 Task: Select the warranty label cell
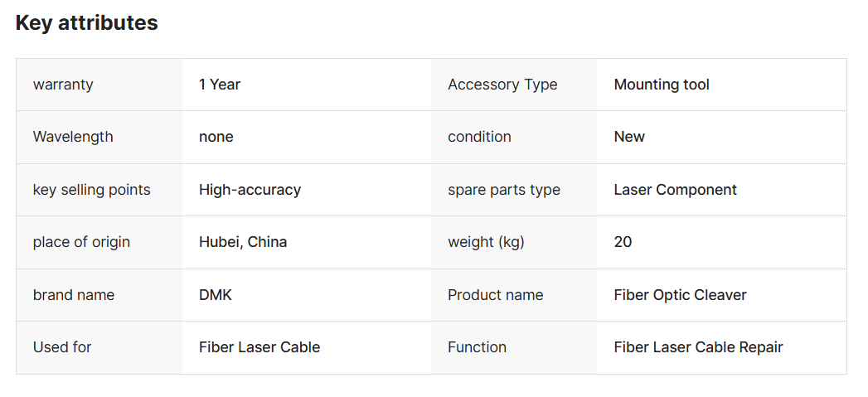[99, 85]
